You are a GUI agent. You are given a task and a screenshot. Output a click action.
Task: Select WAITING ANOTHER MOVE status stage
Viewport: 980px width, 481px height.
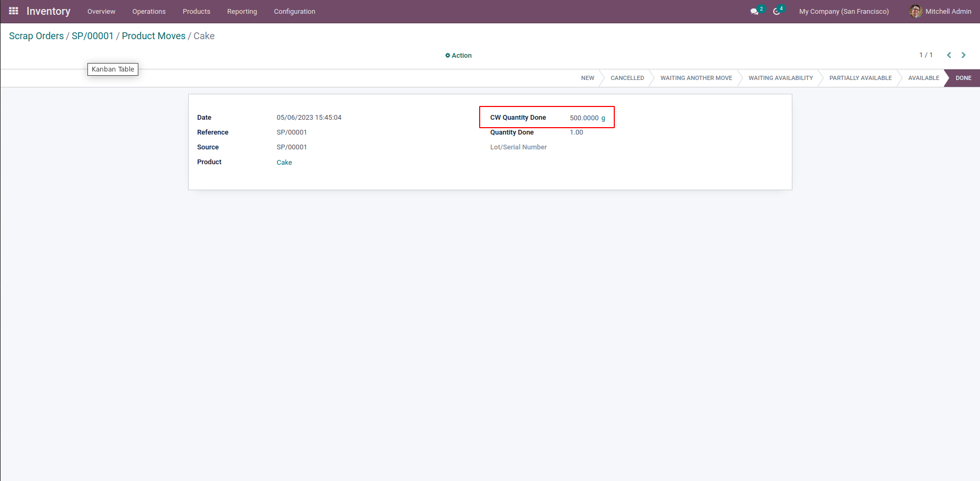(x=696, y=78)
